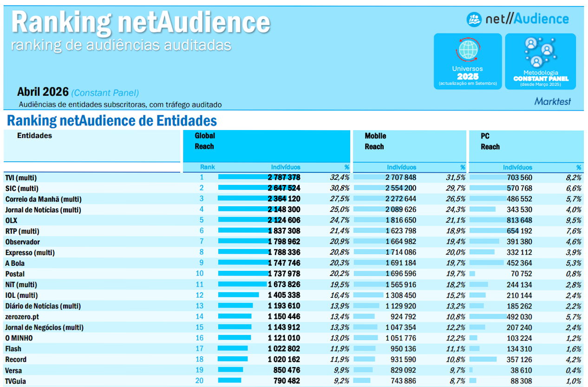Select the Record entity name
The height and width of the screenshot is (387, 588).
click(x=16, y=360)
